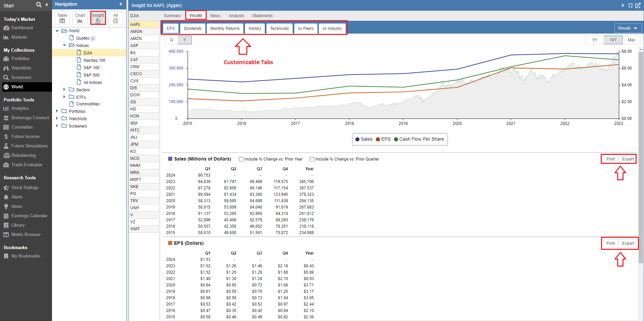This screenshot has height=321, width=644.
Task: Open Markets in the sidebar
Action: point(19,37)
